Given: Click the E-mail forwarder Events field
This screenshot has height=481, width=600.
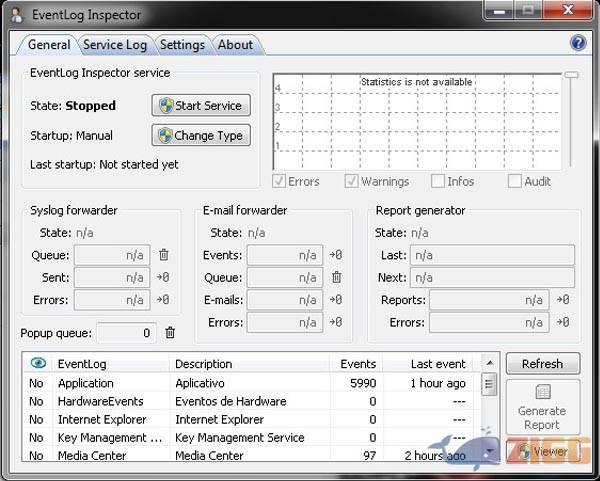Looking at the screenshot, I should pyautogui.click(x=285, y=255).
